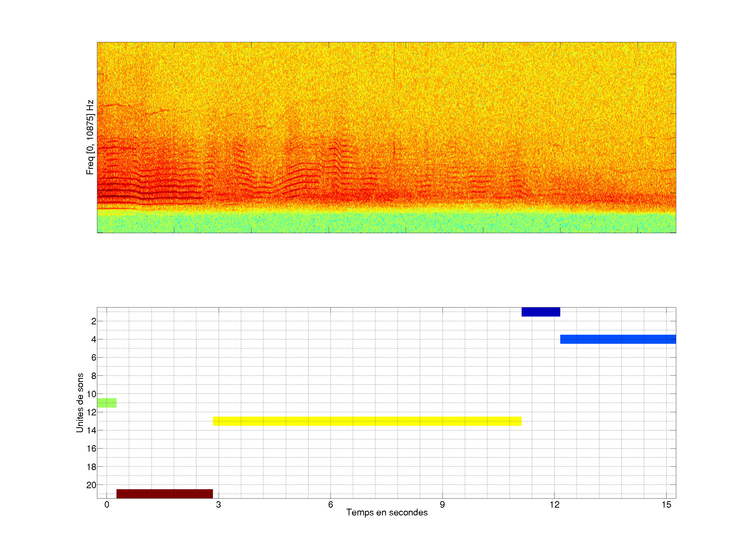The height and width of the screenshot is (560, 747).
Task: Click the y-axis tick label 2
Action: pyautogui.click(x=94, y=321)
